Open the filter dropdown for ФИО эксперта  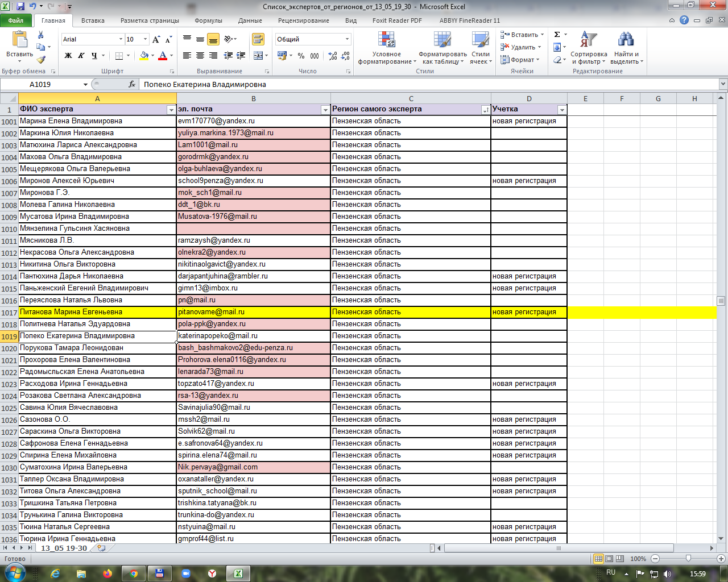171,110
